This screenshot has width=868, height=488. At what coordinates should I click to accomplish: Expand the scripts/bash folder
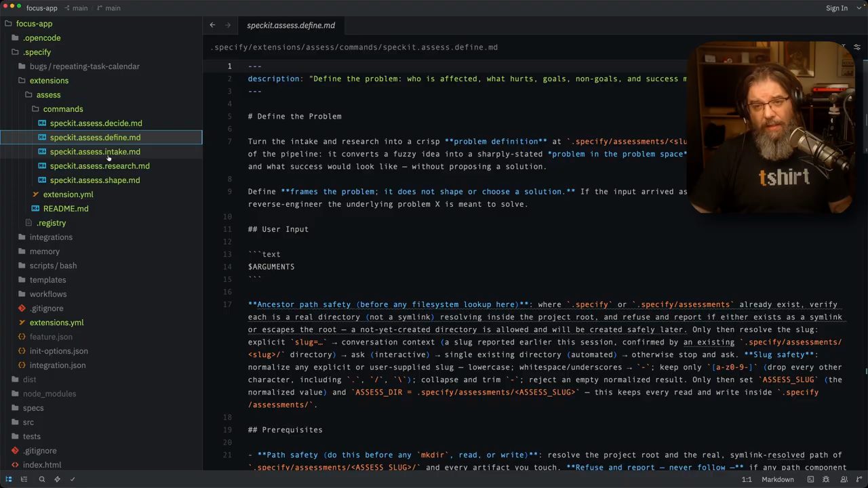tap(47, 266)
